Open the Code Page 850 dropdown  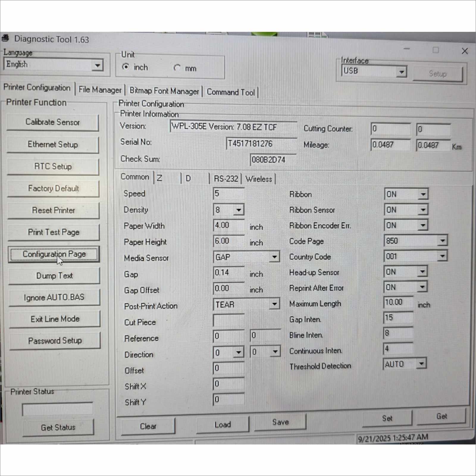(442, 241)
